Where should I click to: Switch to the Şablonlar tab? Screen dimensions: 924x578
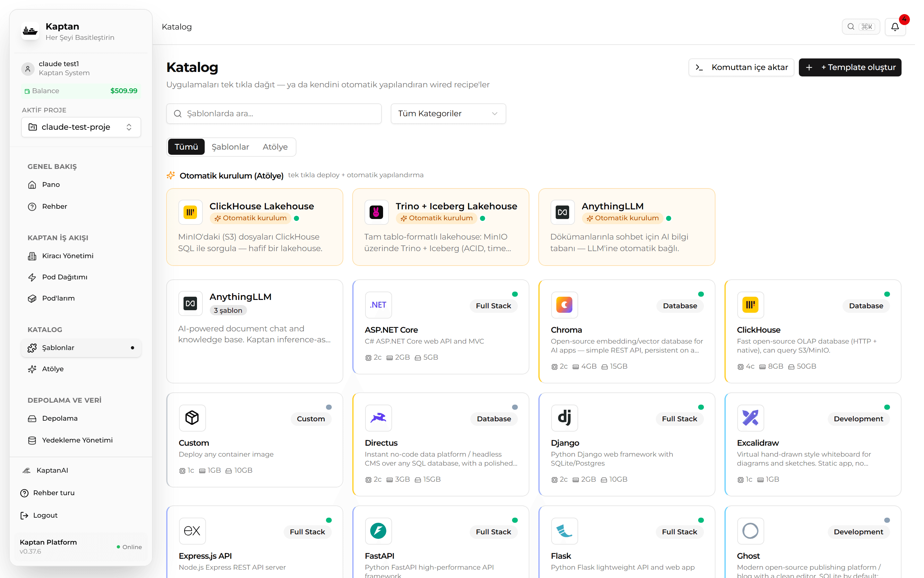tap(230, 147)
